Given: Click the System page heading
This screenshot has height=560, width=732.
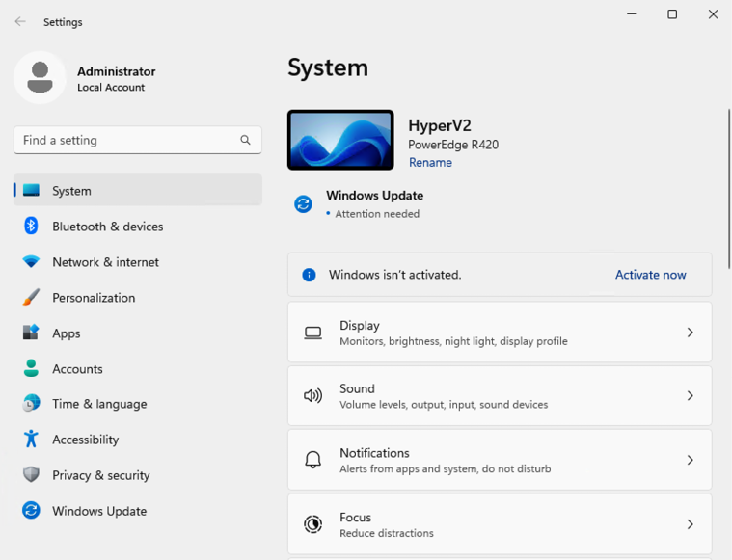Looking at the screenshot, I should [328, 68].
